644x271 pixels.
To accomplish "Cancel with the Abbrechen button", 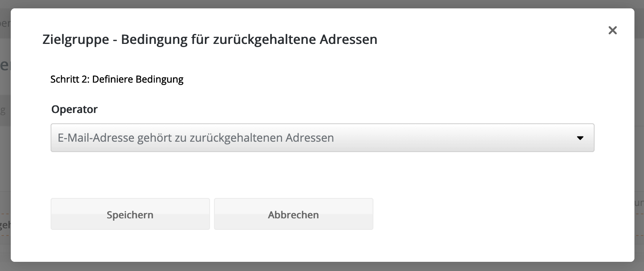I will tap(293, 214).
